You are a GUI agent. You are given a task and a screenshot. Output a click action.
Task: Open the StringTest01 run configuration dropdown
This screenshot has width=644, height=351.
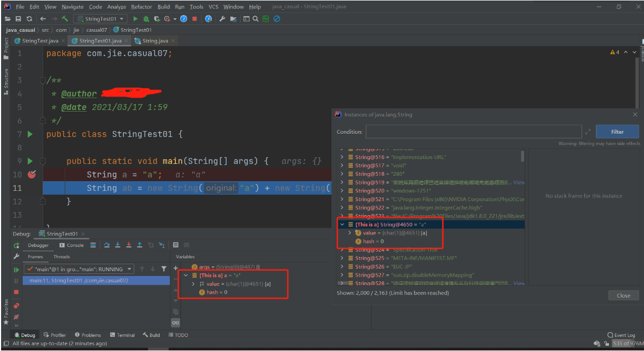coord(100,19)
